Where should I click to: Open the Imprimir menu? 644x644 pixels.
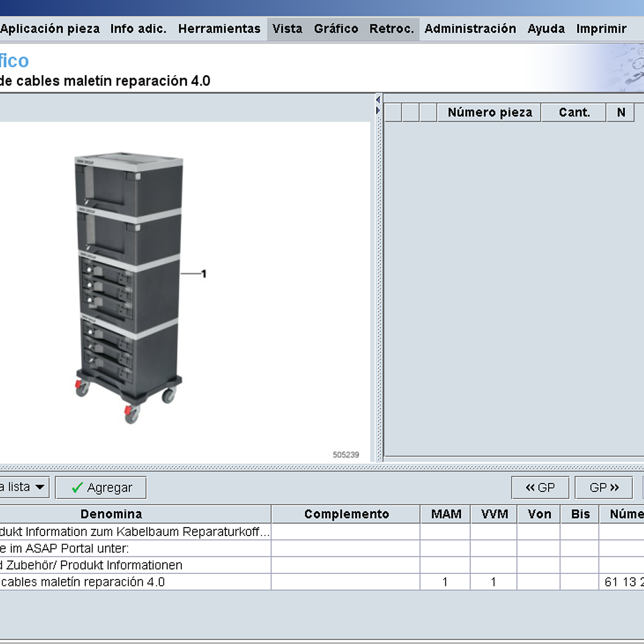(601, 29)
